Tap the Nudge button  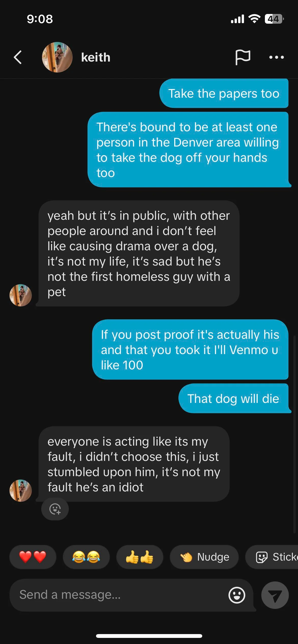click(x=204, y=557)
